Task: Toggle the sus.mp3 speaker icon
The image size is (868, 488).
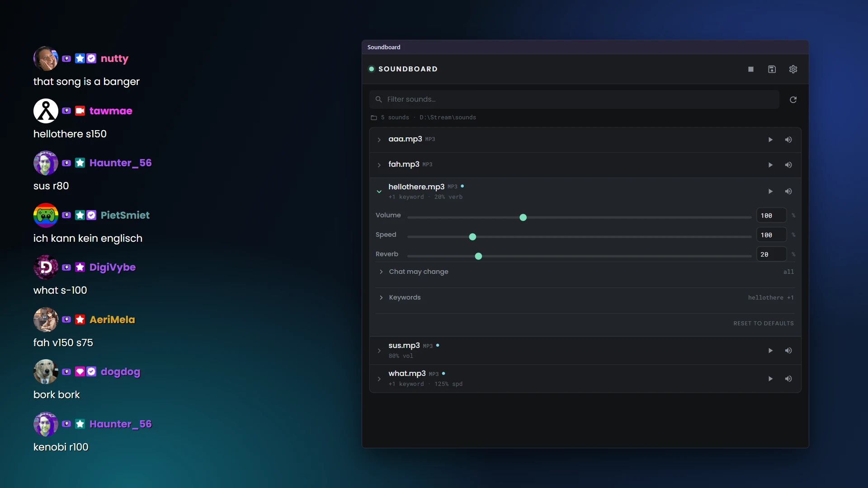Action: click(x=788, y=351)
